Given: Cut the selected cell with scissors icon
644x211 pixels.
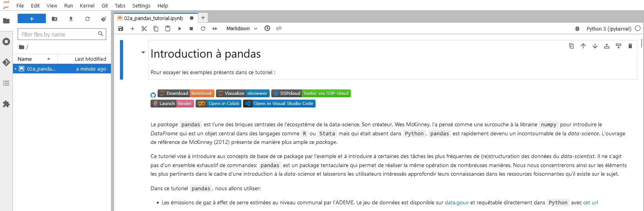Looking at the screenshot, I should [x=144, y=29].
